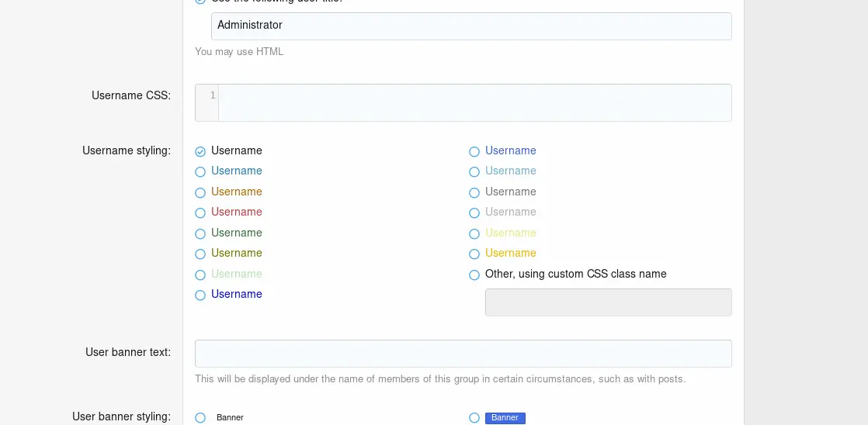Viewport: 868px width, 425px height.
Task: Click the user title field containing 'Administrator'
Action: [x=470, y=26]
